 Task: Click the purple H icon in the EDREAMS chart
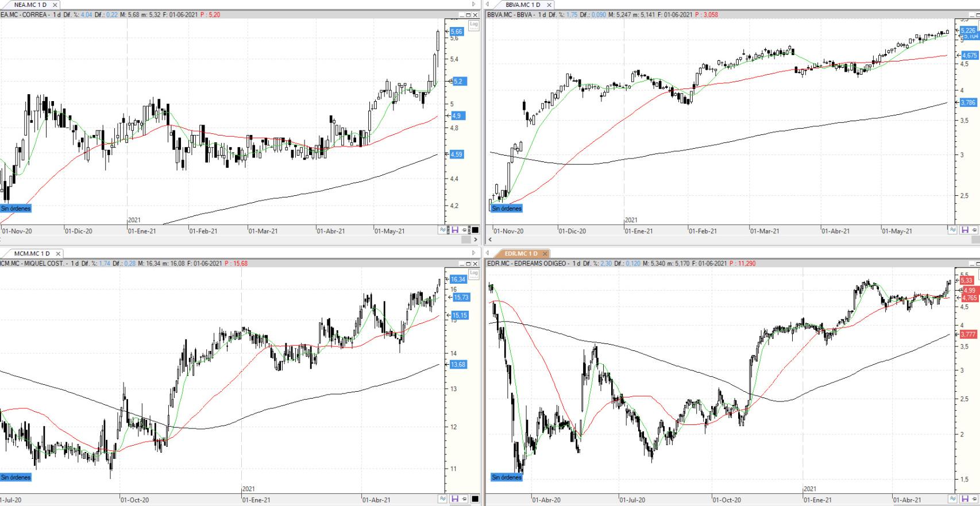(x=964, y=499)
